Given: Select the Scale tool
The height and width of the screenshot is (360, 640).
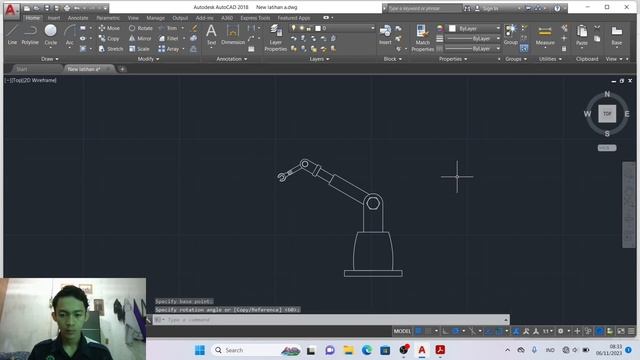Looking at the screenshot, I should (x=139, y=49).
